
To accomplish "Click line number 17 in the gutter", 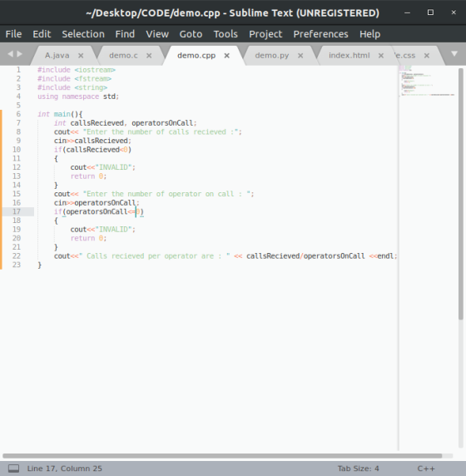I will coord(17,211).
